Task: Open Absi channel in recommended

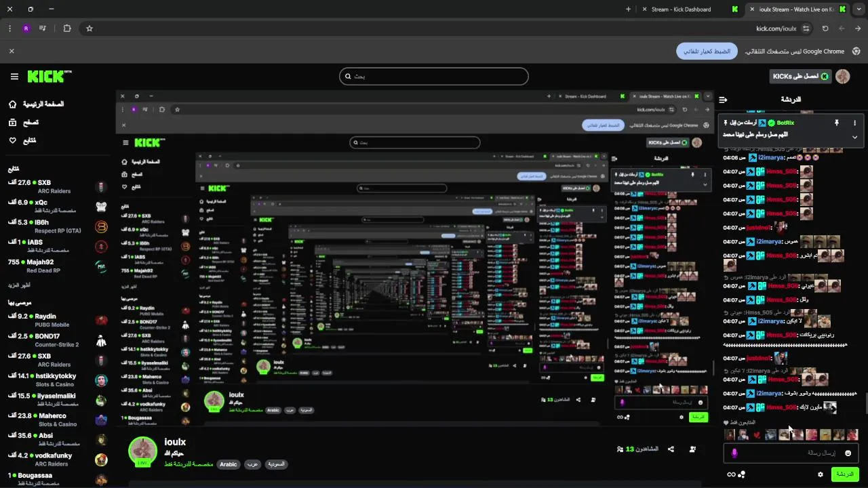Action: (x=58, y=439)
